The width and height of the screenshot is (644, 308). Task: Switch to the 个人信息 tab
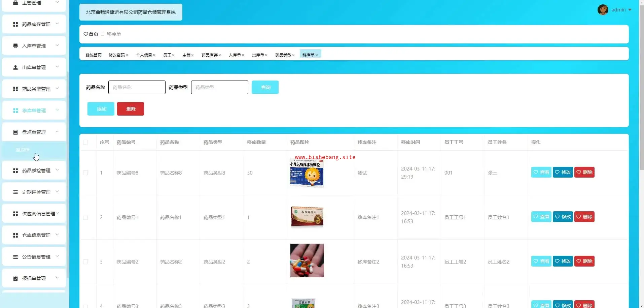(x=144, y=55)
